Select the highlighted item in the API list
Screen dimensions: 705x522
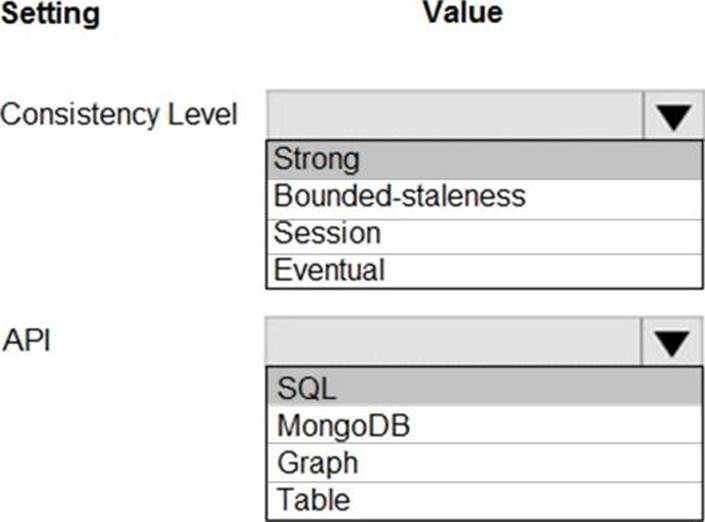pos(484,386)
